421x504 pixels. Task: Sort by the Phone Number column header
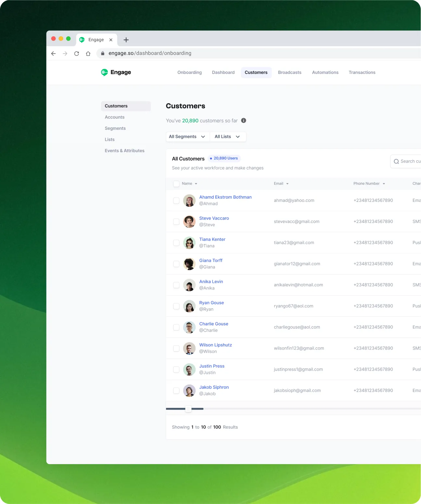click(x=369, y=184)
